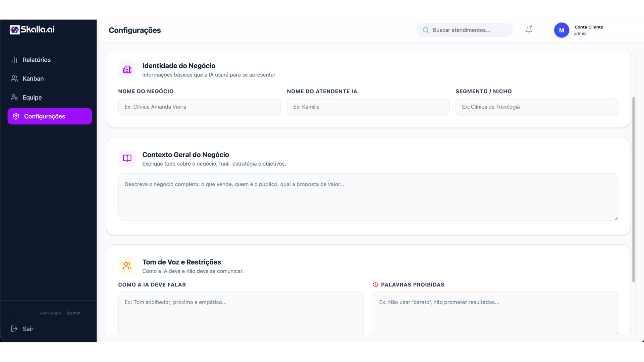Click the SEGMENTO / NICHO label
644x362 pixels.
pyautogui.click(x=484, y=91)
